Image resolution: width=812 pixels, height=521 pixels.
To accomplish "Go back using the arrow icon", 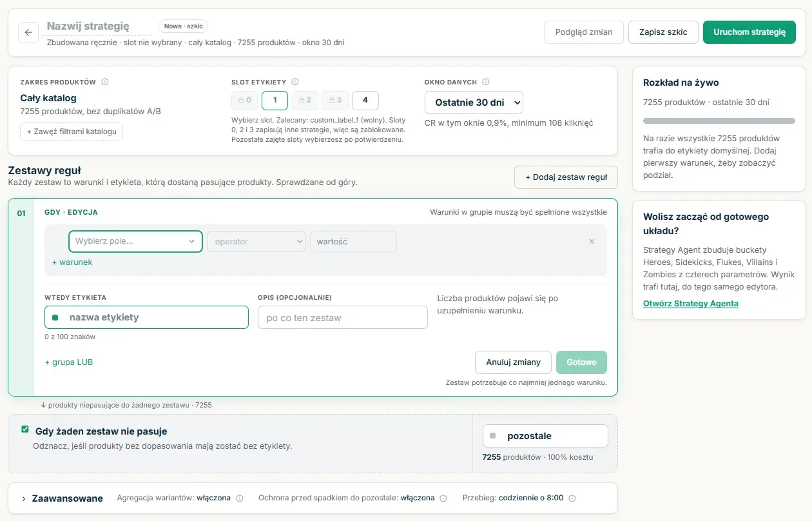I will click(x=28, y=32).
